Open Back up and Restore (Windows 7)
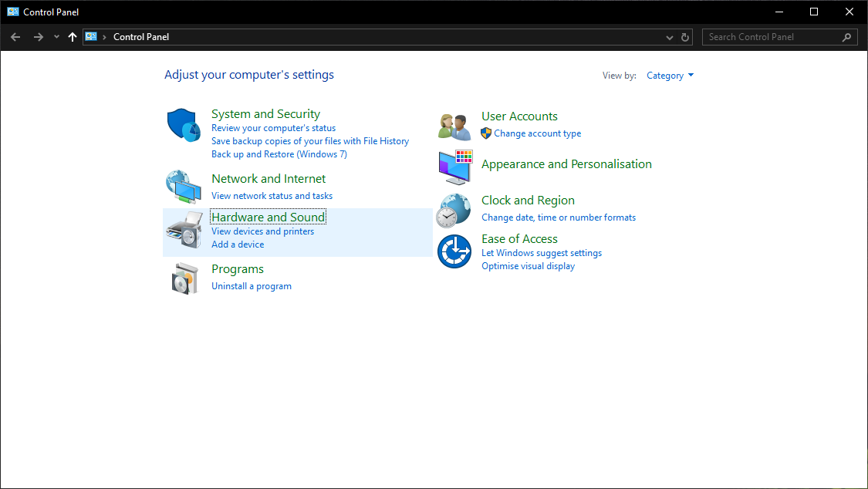This screenshot has width=868, height=489. pos(279,153)
